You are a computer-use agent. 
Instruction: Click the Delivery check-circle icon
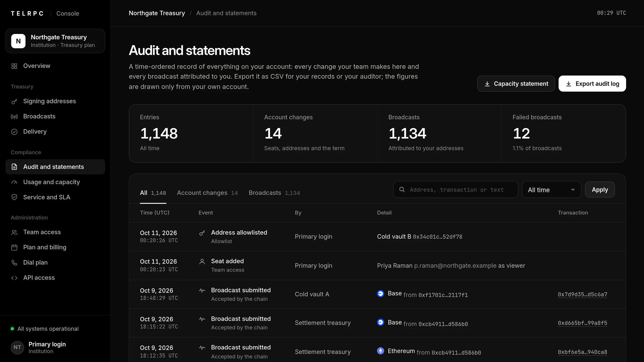point(14,132)
